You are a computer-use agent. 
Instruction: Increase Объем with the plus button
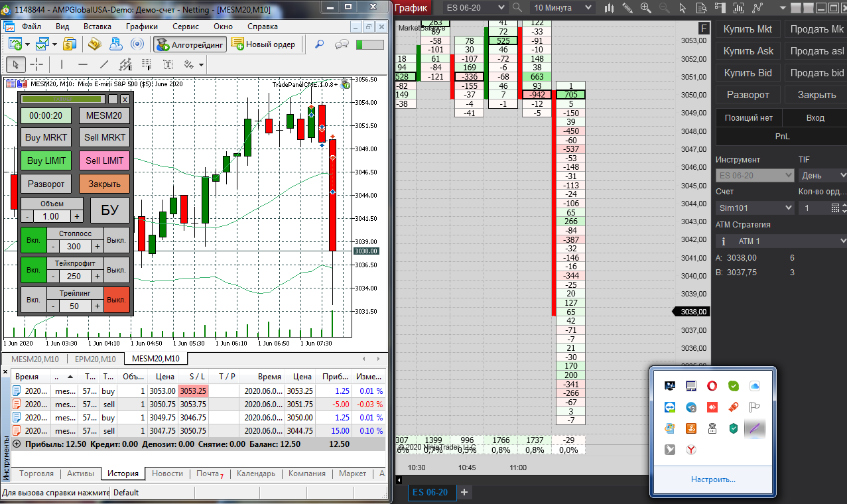pyautogui.click(x=77, y=216)
